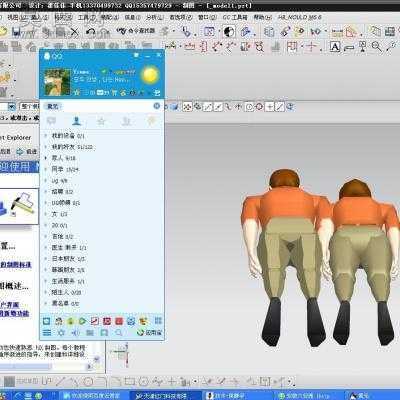
Task: Click the text annotation 'A' icon
Action: click(335, 46)
